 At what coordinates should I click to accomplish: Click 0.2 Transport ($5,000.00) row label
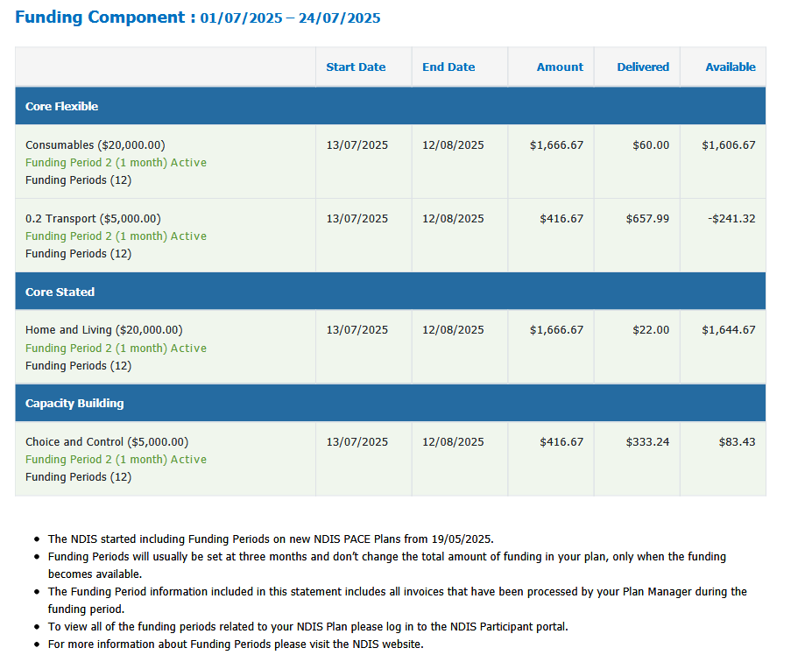93,218
